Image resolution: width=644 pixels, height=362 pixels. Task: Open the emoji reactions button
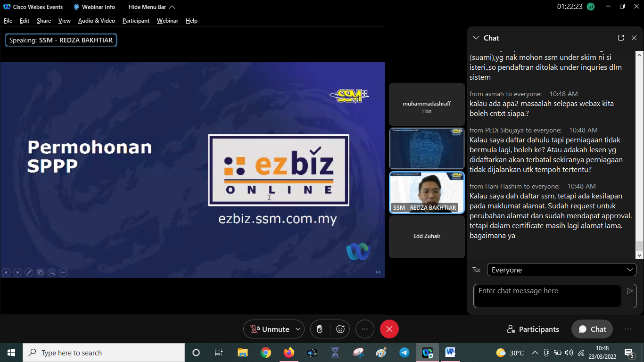click(x=340, y=329)
